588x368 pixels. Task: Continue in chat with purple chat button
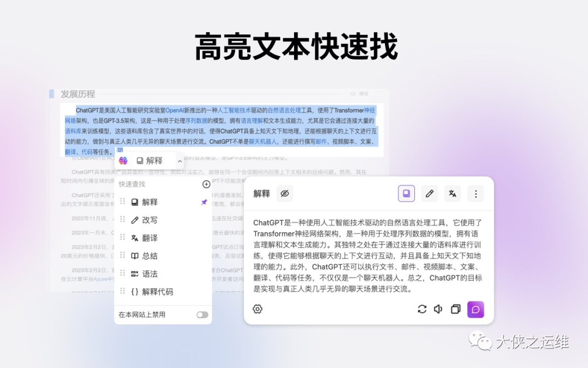click(x=475, y=310)
